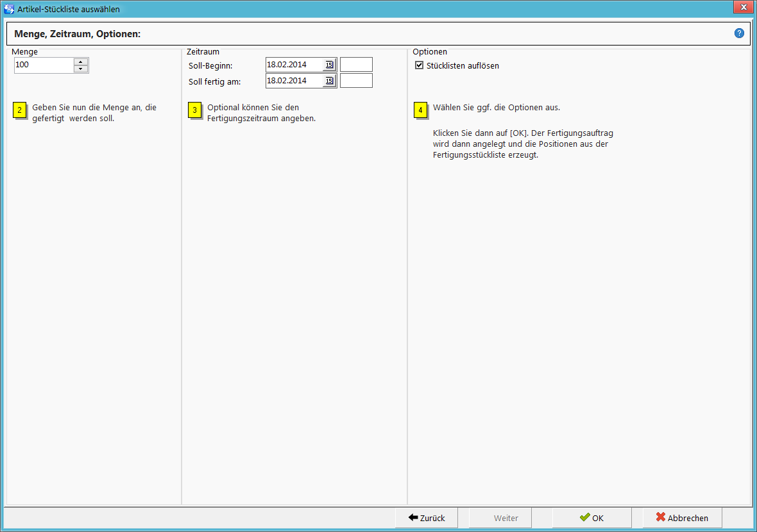The width and height of the screenshot is (757, 532).
Task: Click the time field next to Soll fertig am
Action: coord(356,81)
